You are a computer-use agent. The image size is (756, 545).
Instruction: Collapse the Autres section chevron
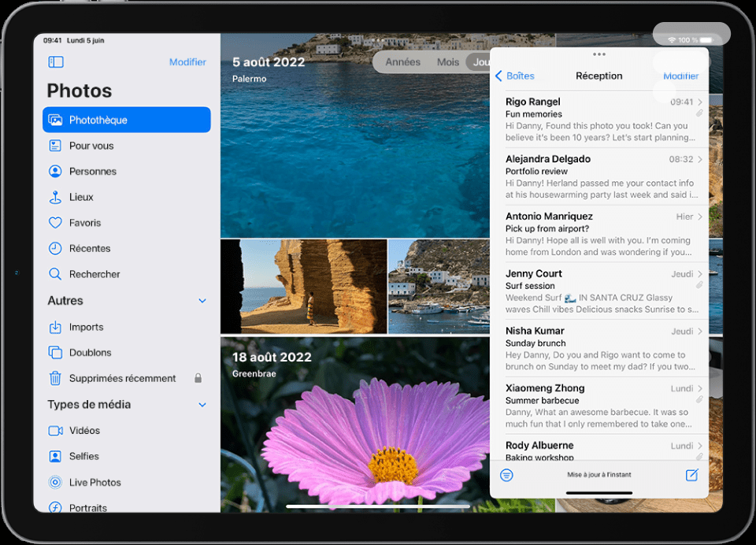tap(202, 301)
